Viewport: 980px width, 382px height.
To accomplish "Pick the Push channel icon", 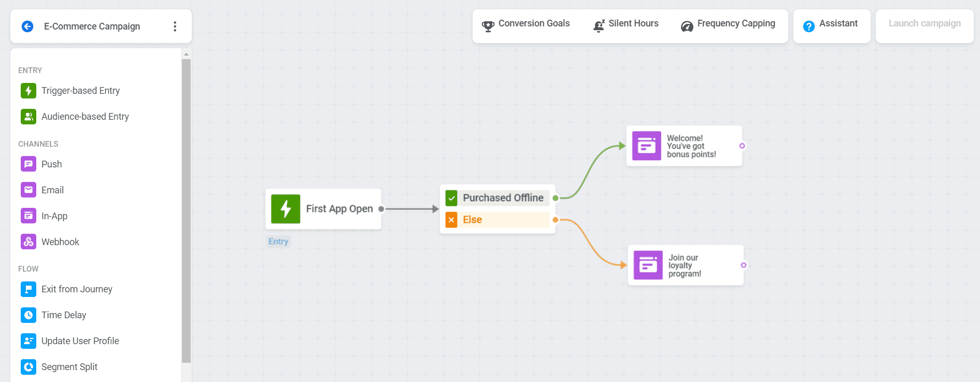I will coord(29,164).
